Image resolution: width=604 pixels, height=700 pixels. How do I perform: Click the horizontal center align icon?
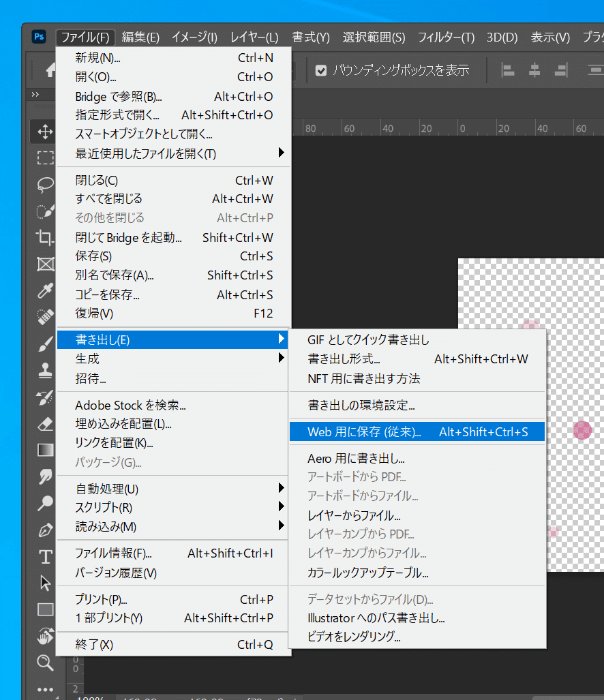[535, 70]
